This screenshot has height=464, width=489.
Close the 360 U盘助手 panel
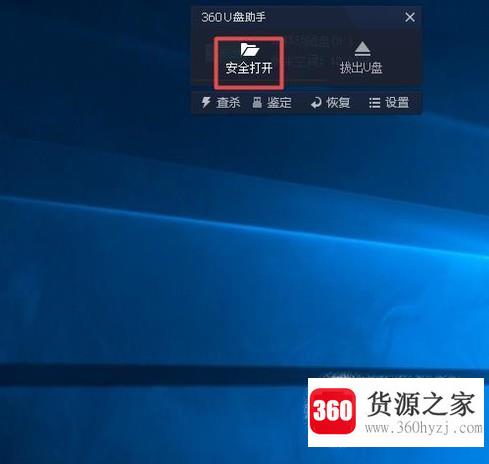[x=410, y=17]
